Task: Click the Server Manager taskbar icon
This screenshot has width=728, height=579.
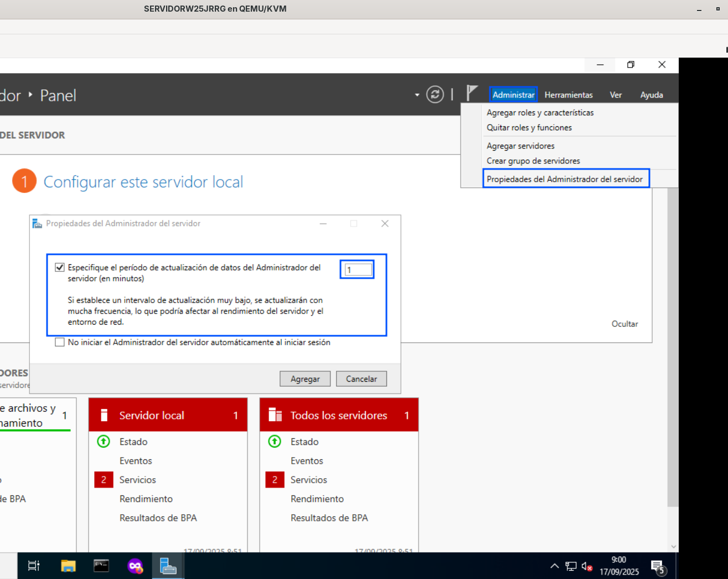Action: click(168, 566)
